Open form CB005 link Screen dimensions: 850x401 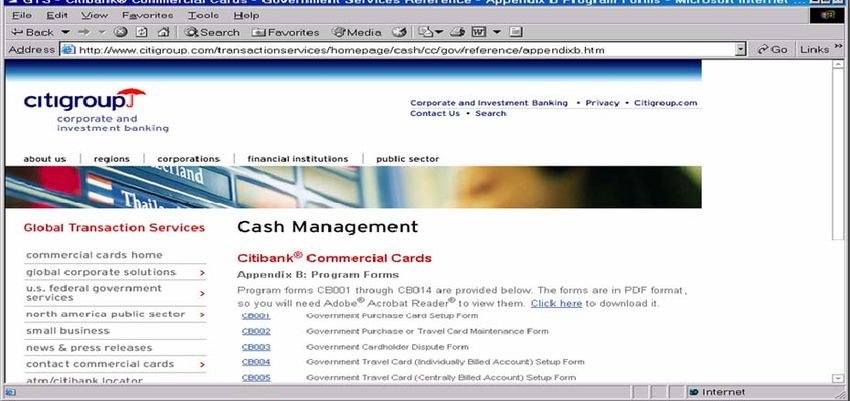[x=256, y=378]
